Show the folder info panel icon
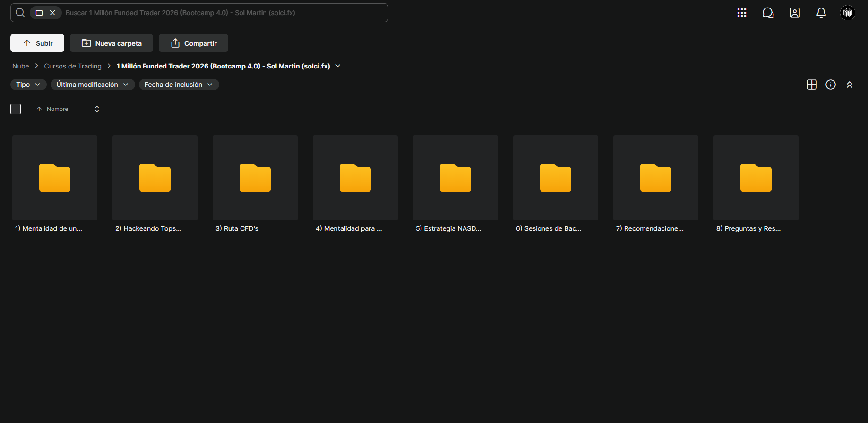This screenshot has height=423, width=868. coord(831,85)
